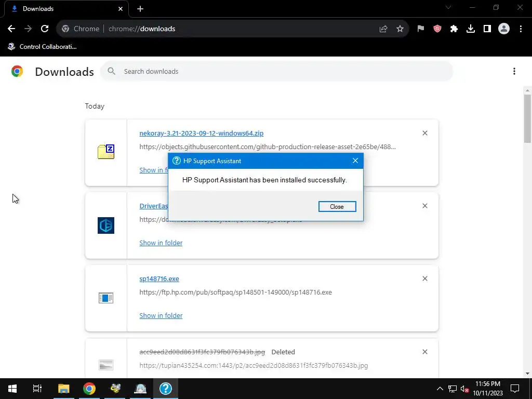Screen dimensions: 532x399
Task: Close the Downloads browser tab
Action: pos(121,9)
